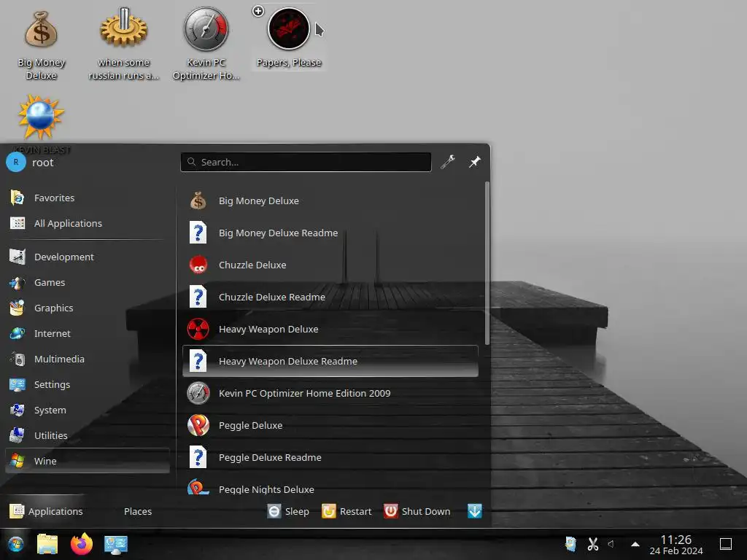Click the Restart button

(x=347, y=511)
